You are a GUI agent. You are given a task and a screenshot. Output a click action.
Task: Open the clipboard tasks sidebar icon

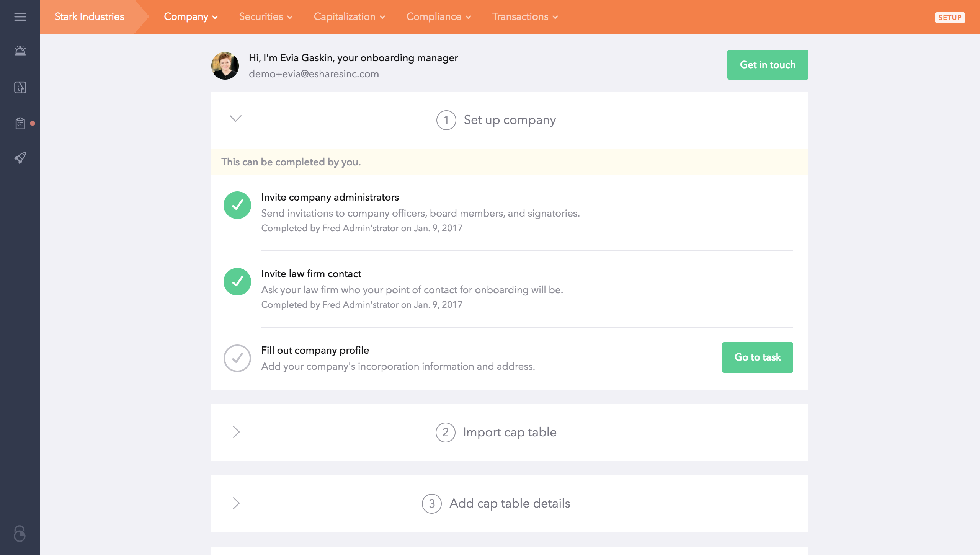pyautogui.click(x=20, y=123)
